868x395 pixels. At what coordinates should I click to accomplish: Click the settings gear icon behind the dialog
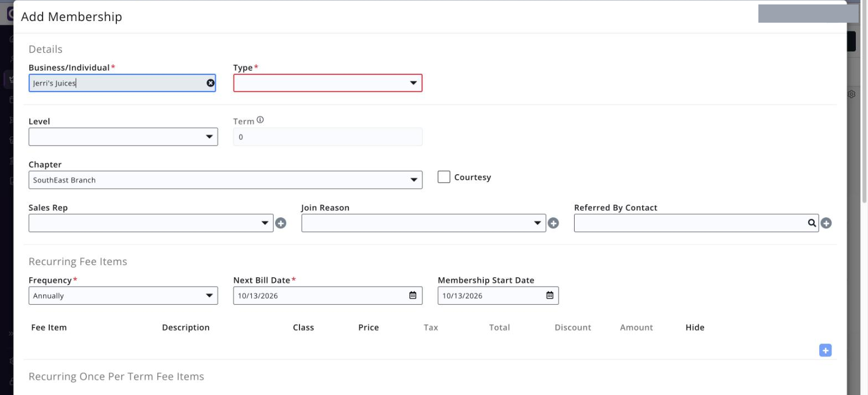852,95
